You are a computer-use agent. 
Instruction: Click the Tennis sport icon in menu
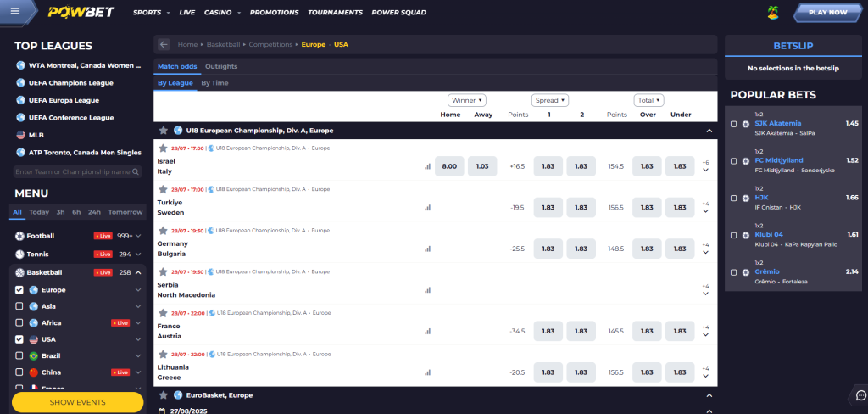tap(20, 255)
